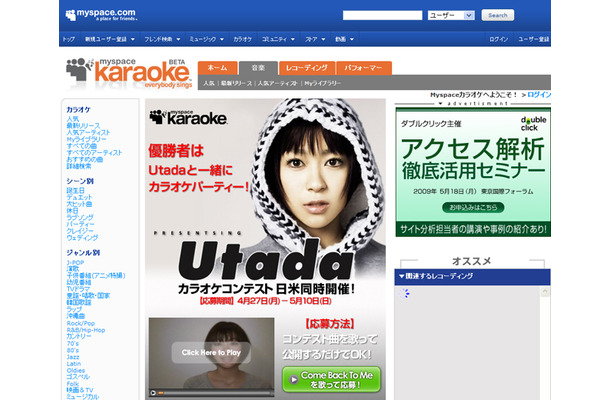
Task: Choose the カントリー genre link
Action: click(79, 336)
